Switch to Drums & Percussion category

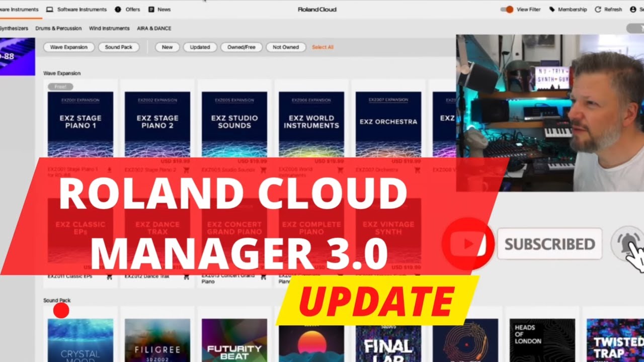coord(58,29)
